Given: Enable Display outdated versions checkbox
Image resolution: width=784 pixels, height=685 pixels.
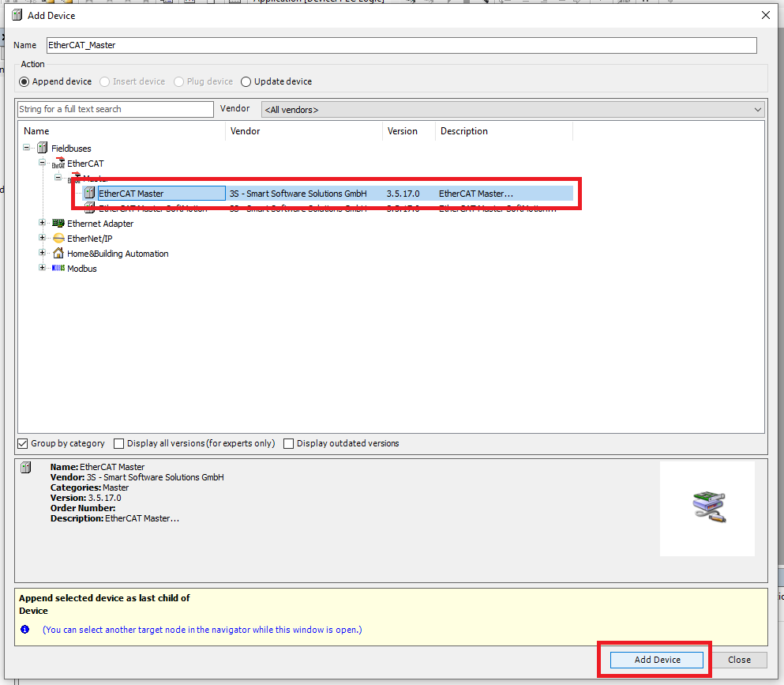Looking at the screenshot, I should pyautogui.click(x=289, y=443).
